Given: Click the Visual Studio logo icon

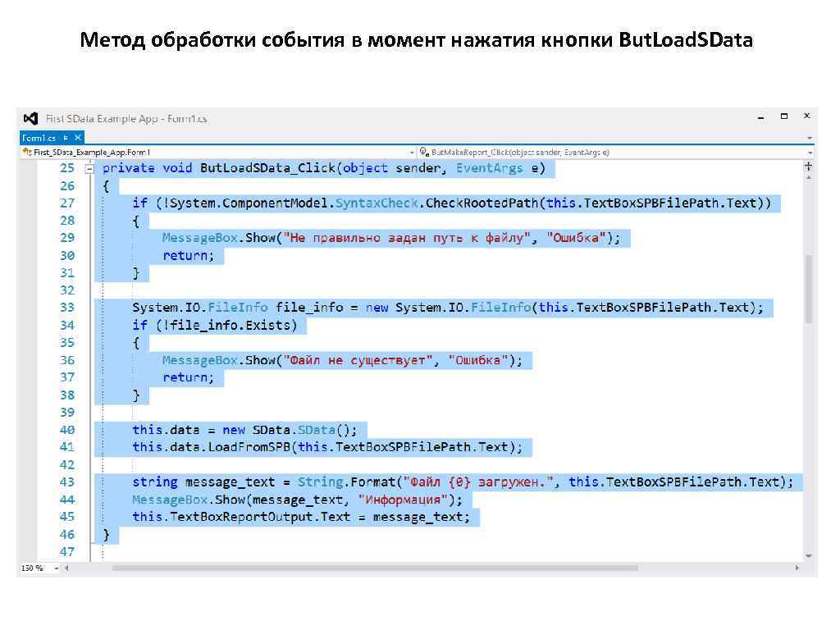Looking at the screenshot, I should (30, 117).
